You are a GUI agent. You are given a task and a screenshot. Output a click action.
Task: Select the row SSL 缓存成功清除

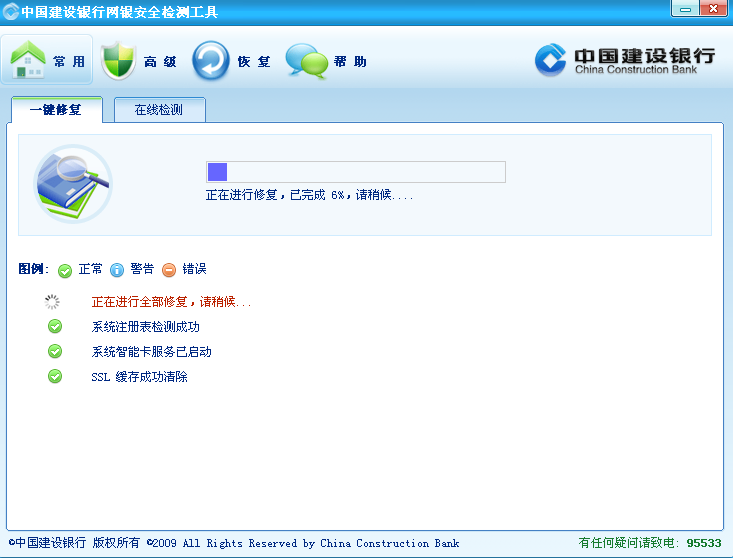click(x=139, y=377)
